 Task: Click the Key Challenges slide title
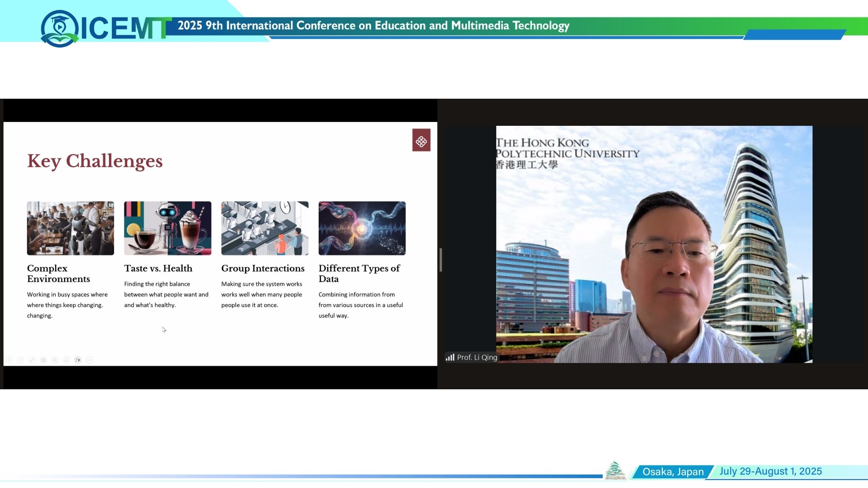click(95, 161)
